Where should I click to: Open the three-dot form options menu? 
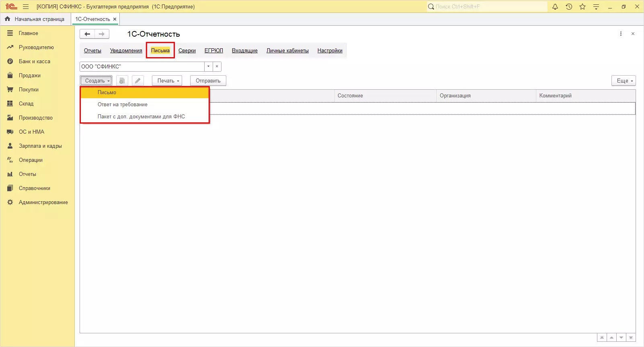click(621, 34)
